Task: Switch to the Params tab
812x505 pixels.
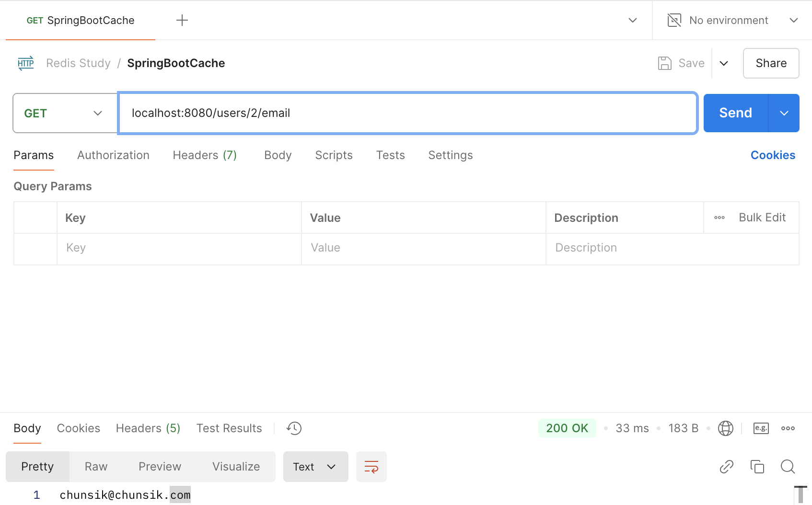Action: click(x=34, y=155)
